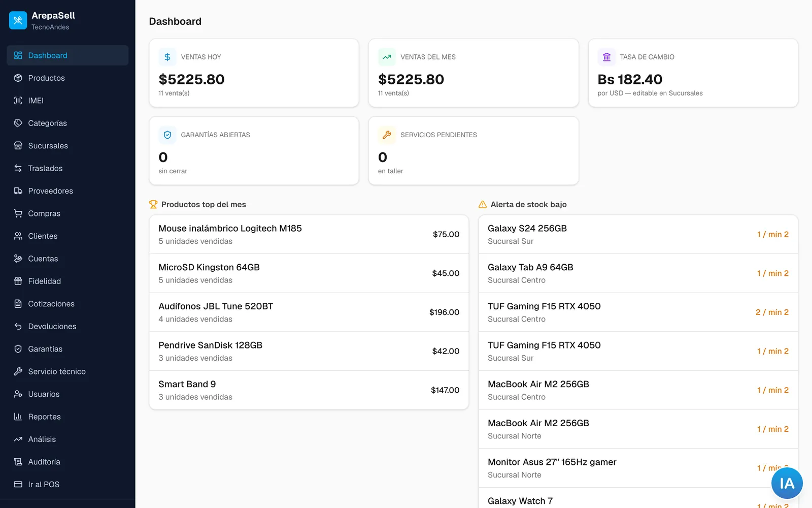Open Auditoría from the sidebar
This screenshot has height=508, width=812.
click(x=67, y=462)
